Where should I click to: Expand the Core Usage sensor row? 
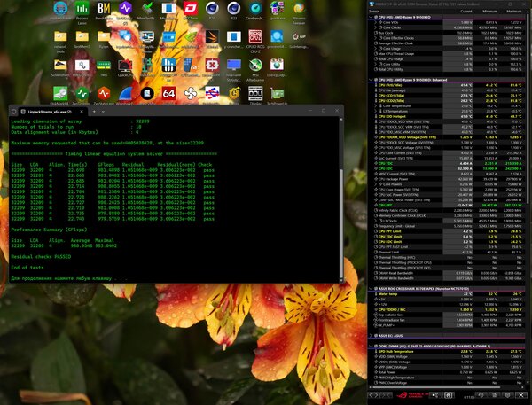376,49
